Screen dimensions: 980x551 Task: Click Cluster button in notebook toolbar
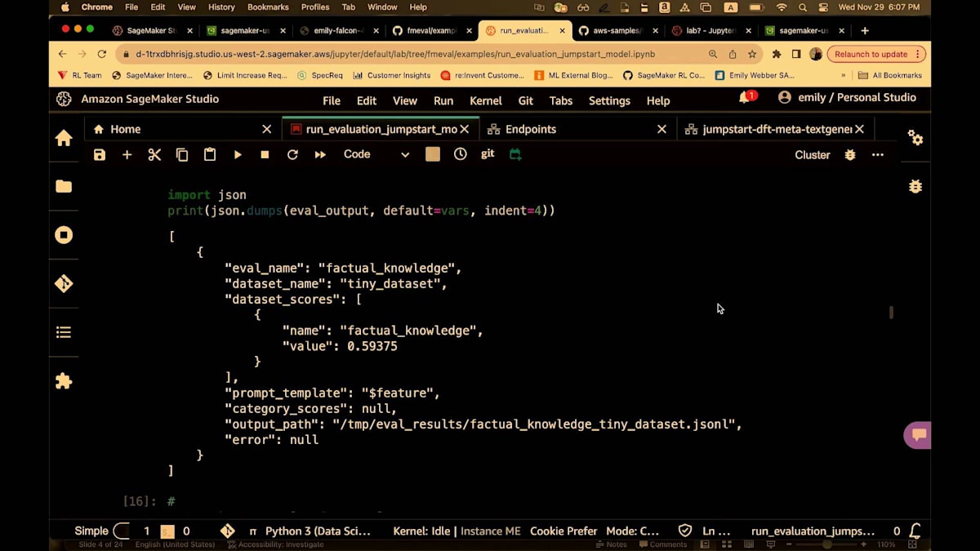click(813, 154)
